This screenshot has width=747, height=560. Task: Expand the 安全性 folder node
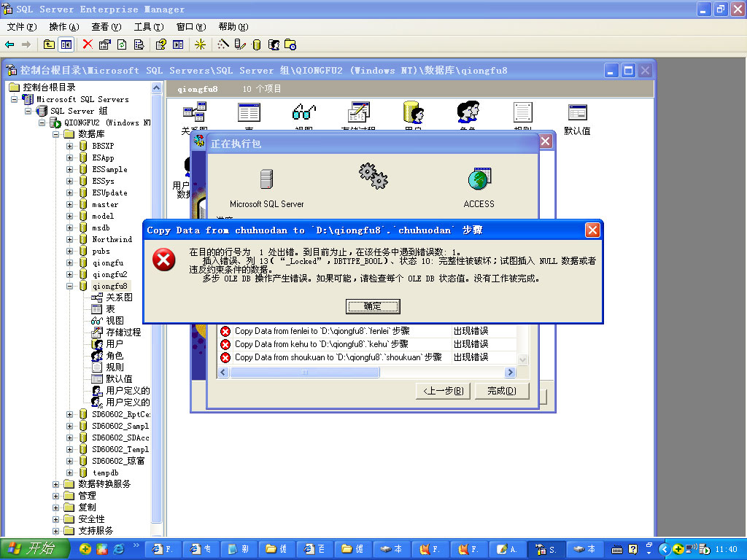55,519
